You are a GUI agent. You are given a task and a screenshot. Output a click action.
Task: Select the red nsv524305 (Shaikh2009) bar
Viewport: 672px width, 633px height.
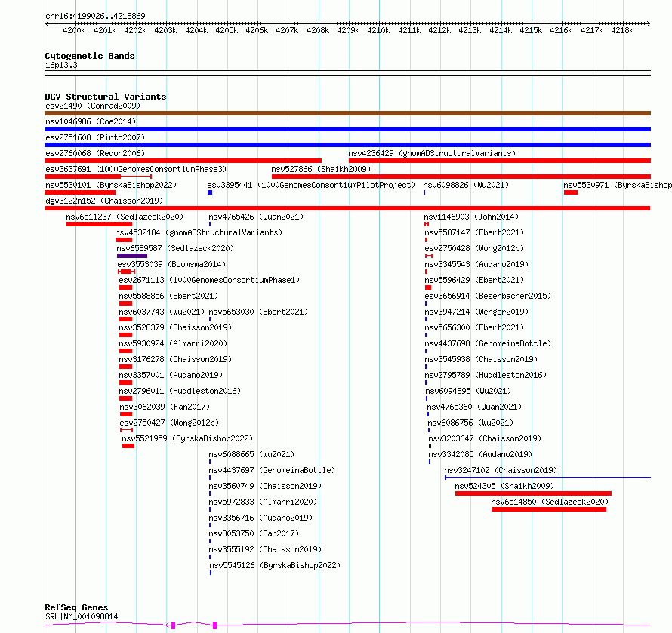pos(533,493)
